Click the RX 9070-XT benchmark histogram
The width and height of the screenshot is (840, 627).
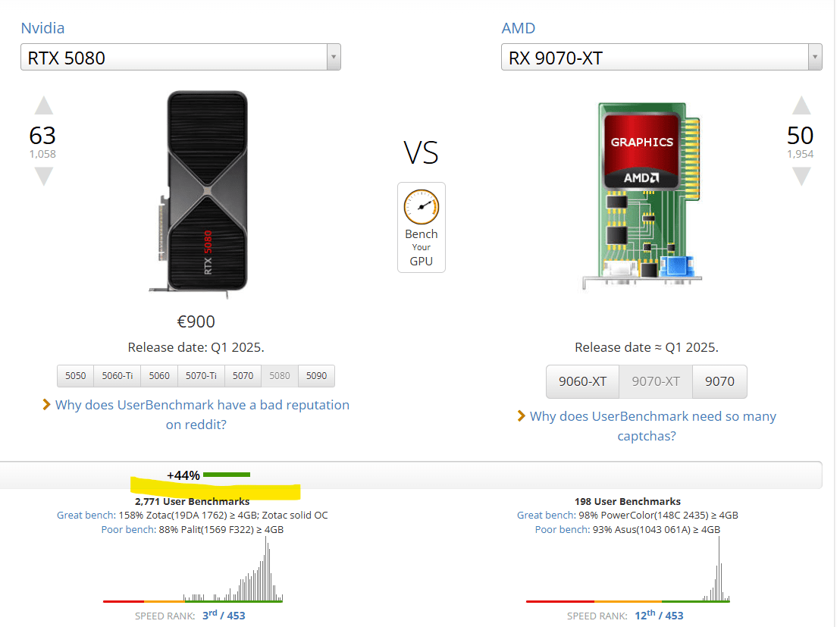(628, 569)
